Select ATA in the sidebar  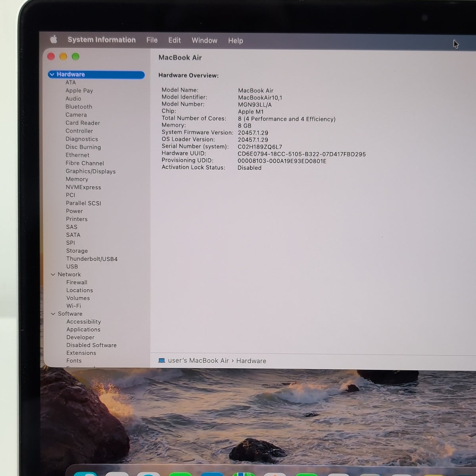coord(71,83)
